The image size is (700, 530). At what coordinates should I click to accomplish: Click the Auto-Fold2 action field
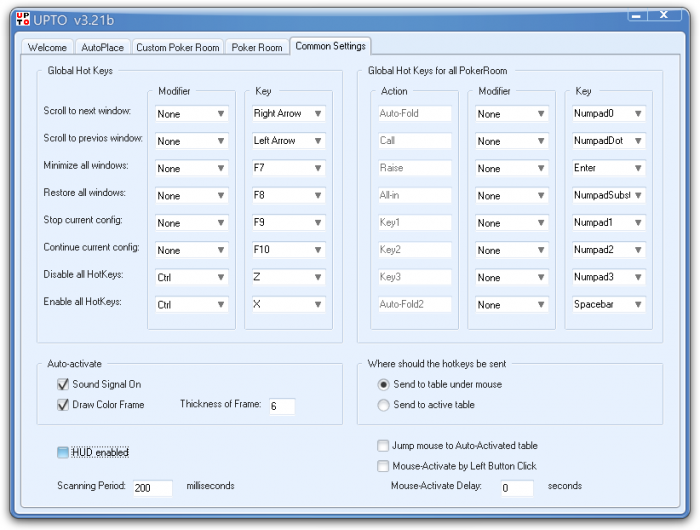415,304
